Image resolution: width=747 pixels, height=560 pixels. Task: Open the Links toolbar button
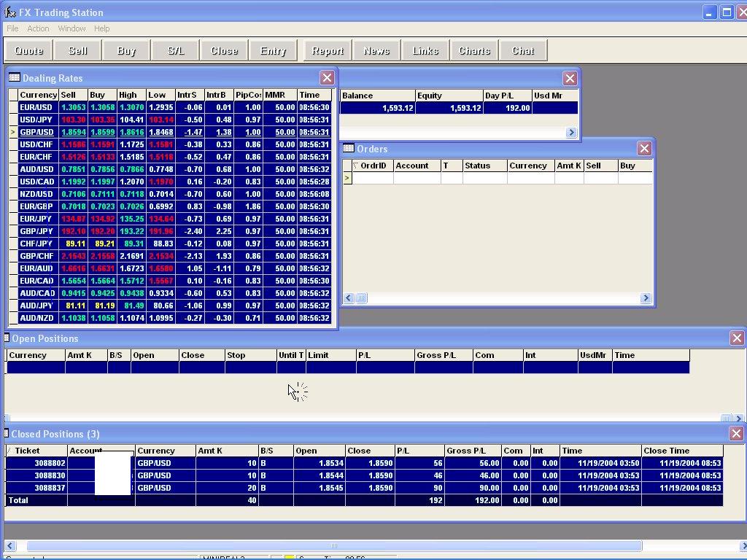point(425,50)
